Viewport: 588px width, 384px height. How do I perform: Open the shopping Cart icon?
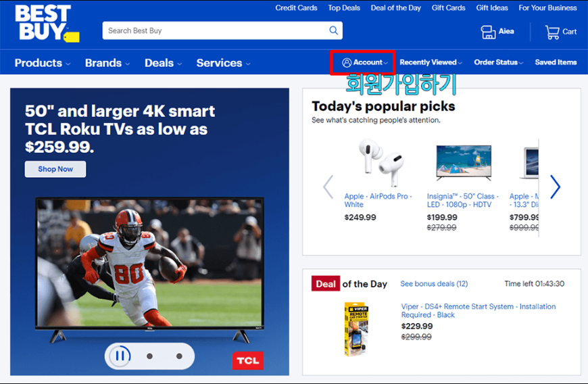tap(552, 32)
